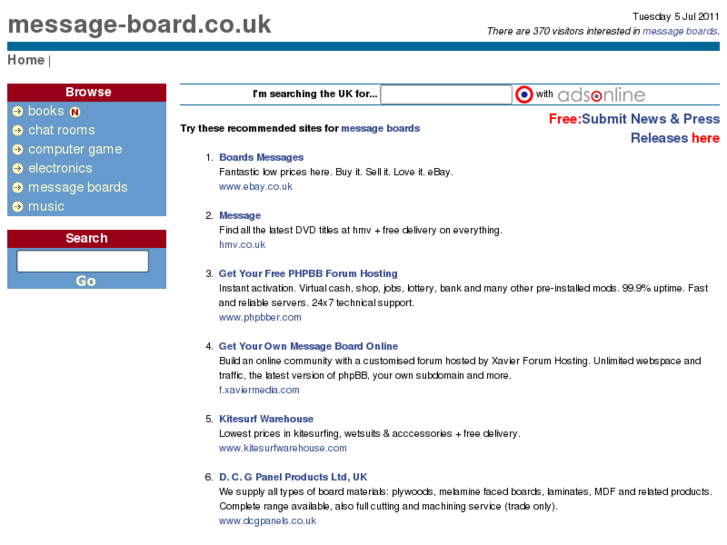Visit f.xaviermedia.com link
727x545 pixels.
pos(259,390)
